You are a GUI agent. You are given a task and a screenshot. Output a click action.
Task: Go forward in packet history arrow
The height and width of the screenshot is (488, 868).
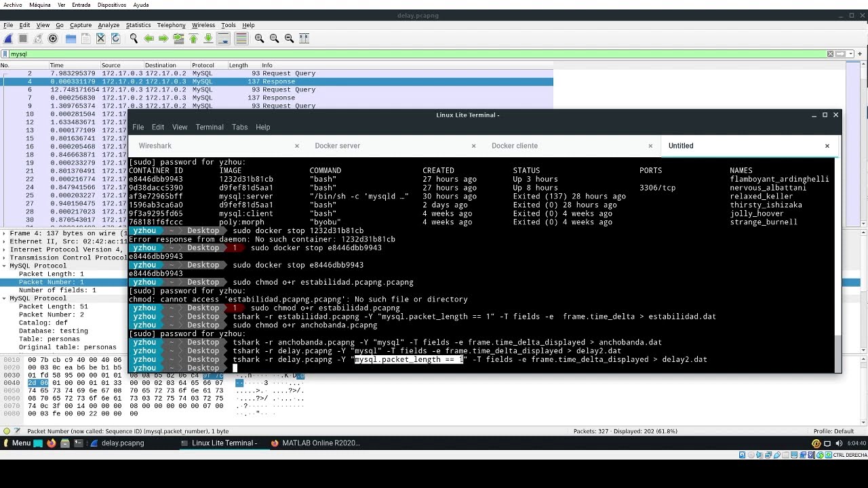click(163, 39)
